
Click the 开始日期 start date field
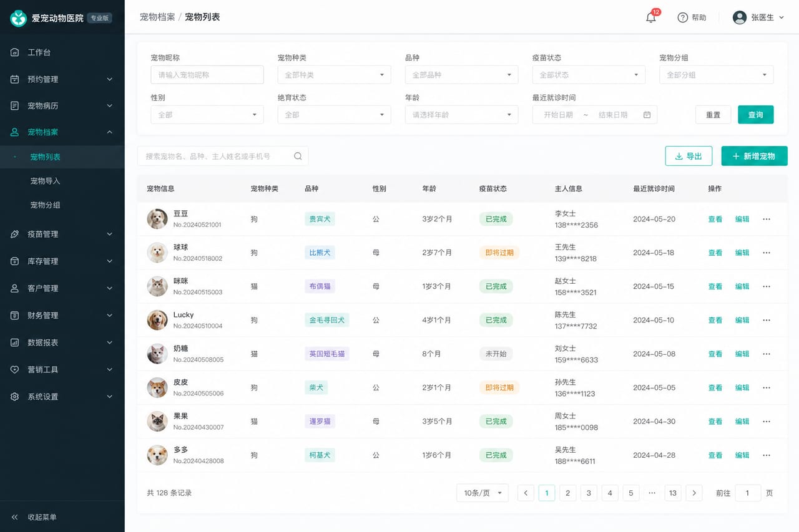tap(558, 115)
